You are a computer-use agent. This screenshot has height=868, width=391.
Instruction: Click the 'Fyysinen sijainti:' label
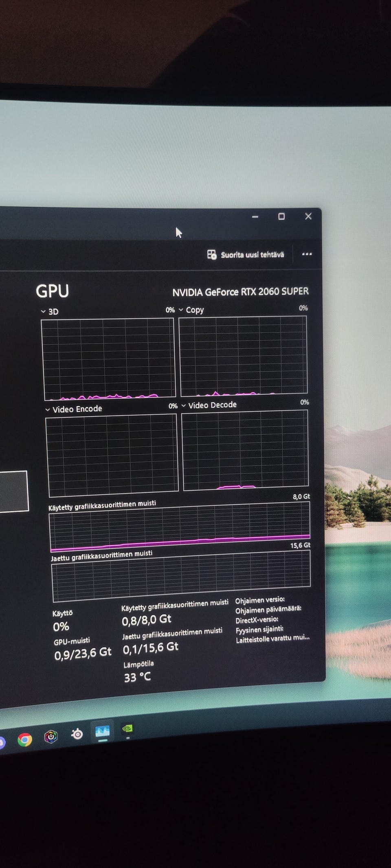[259, 630]
